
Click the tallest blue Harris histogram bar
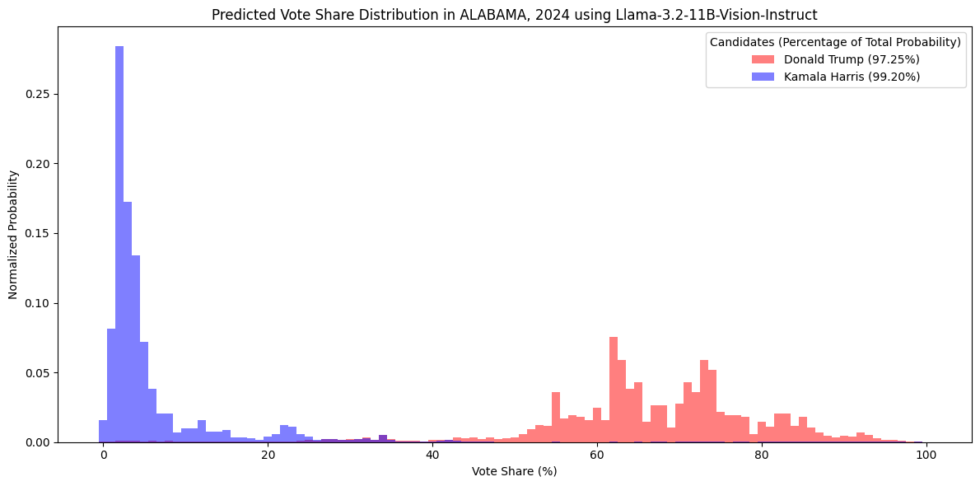pyautogui.click(x=119, y=247)
